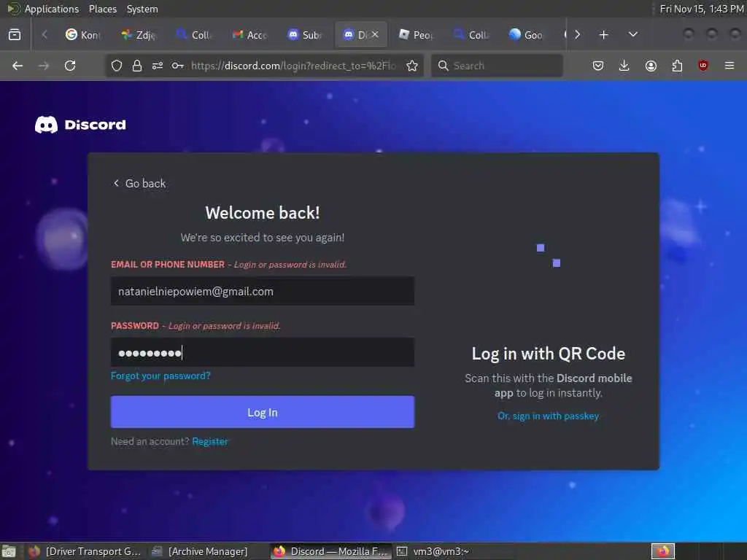Switch to Discord — Mozilla Firefox taskbar entry
Image resolution: width=747 pixels, height=560 pixels.
[330, 551]
